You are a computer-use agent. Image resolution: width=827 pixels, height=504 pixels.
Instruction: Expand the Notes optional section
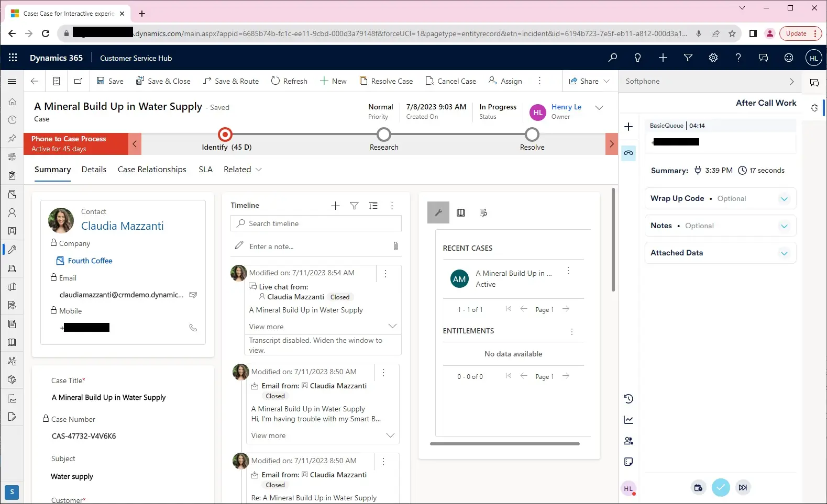(x=784, y=226)
